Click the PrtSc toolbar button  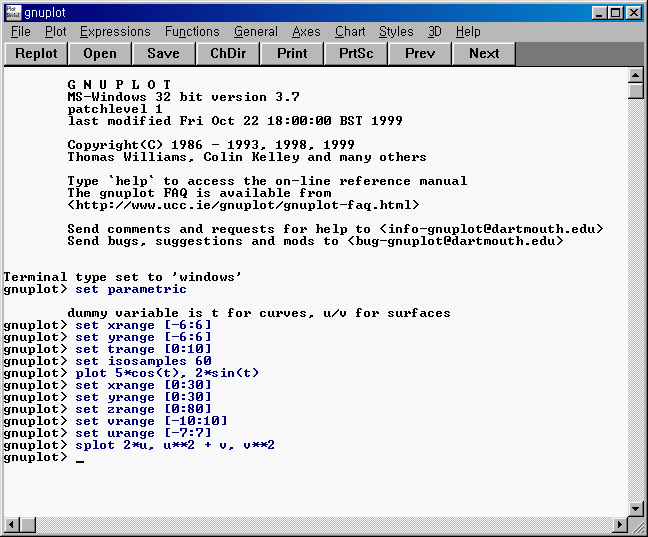pyautogui.click(x=356, y=54)
